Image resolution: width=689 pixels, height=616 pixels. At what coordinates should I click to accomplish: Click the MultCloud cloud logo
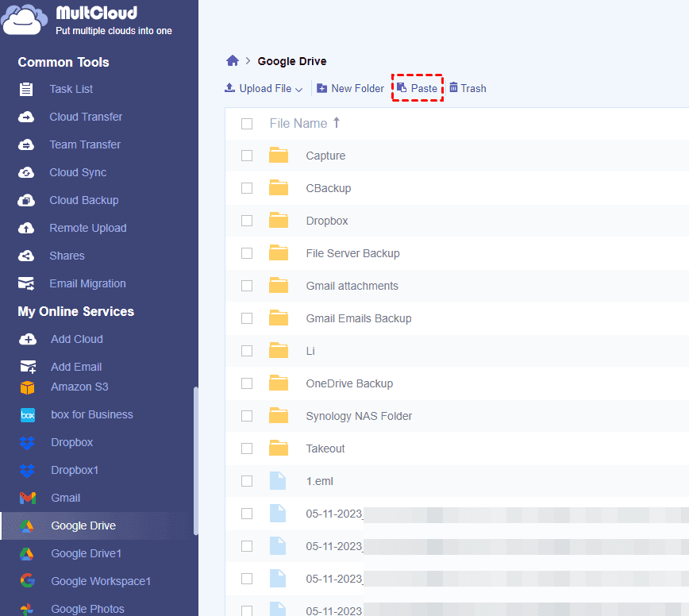click(24, 20)
